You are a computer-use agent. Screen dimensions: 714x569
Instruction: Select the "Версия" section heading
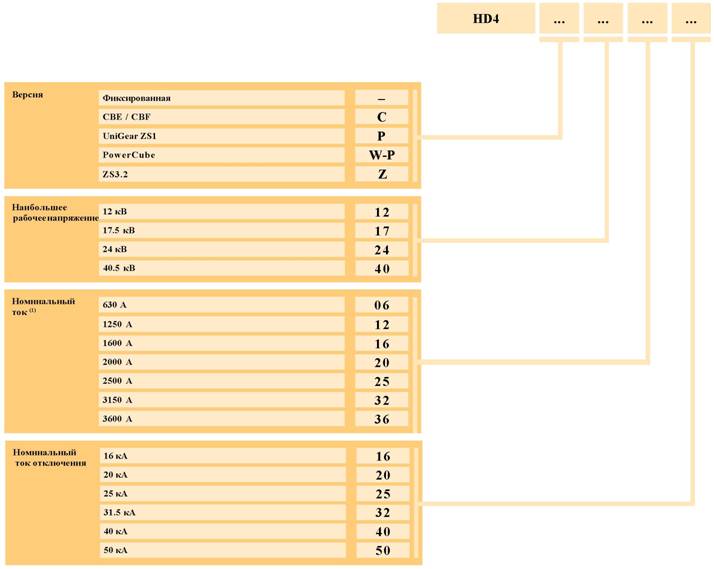[x=27, y=95]
